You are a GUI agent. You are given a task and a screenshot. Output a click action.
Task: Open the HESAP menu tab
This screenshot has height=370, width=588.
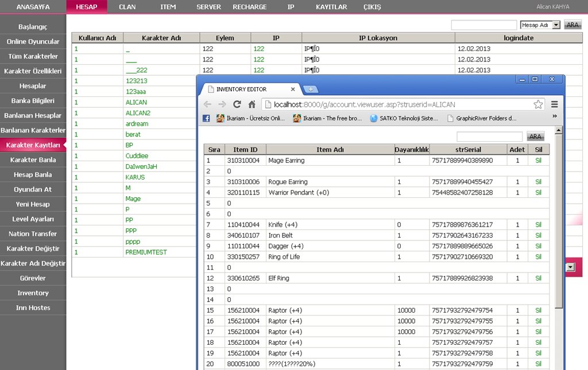pyautogui.click(x=87, y=7)
